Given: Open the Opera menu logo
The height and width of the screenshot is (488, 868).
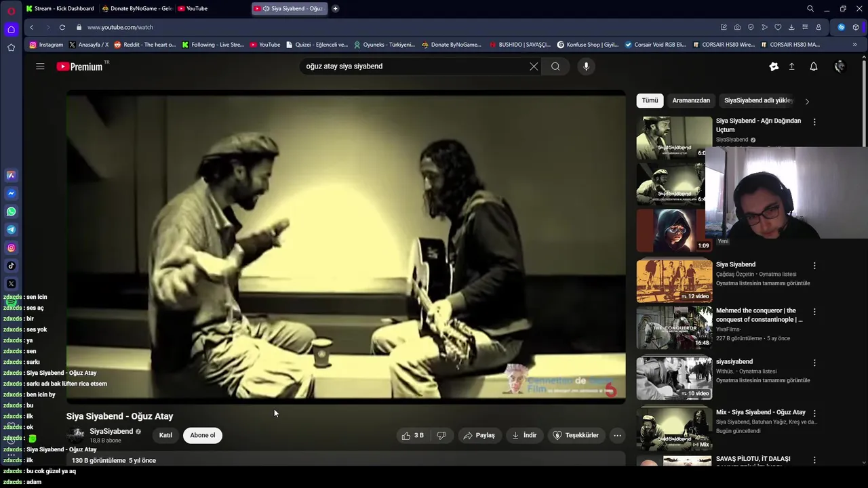Looking at the screenshot, I should point(11,10).
